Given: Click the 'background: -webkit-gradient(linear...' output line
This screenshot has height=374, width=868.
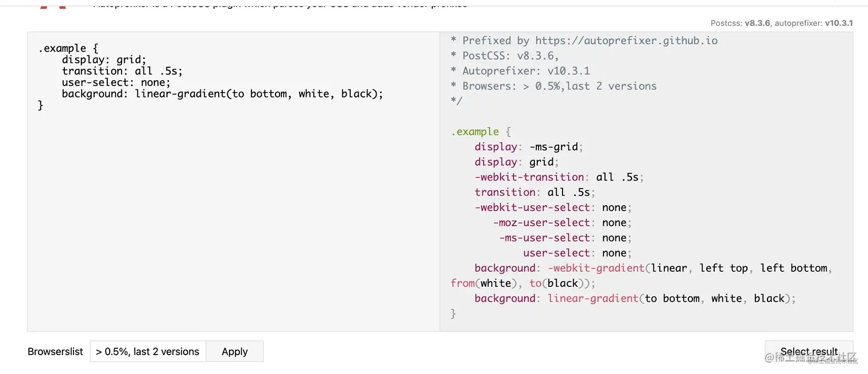Looking at the screenshot, I should pyautogui.click(x=653, y=268).
